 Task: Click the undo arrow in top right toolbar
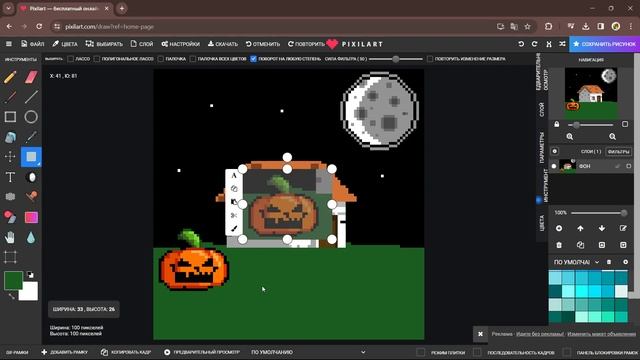click(521, 44)
